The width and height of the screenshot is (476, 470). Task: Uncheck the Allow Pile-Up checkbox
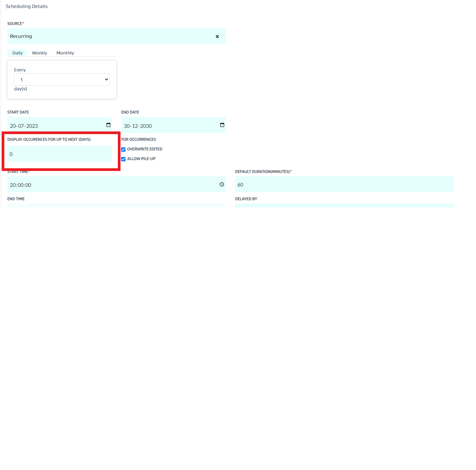(123, 159)
